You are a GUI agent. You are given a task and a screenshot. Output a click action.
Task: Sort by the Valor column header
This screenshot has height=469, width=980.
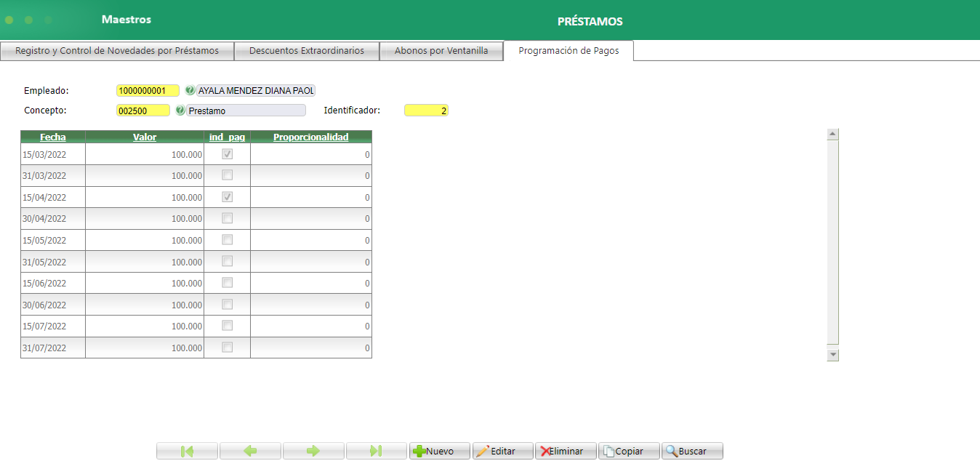click(x=145, y=137)
